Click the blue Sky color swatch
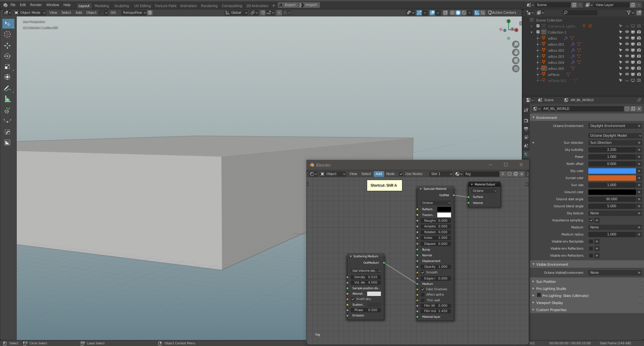Image resolution: width=644 pixels, height=346 pixels. [x=612, y=171]
